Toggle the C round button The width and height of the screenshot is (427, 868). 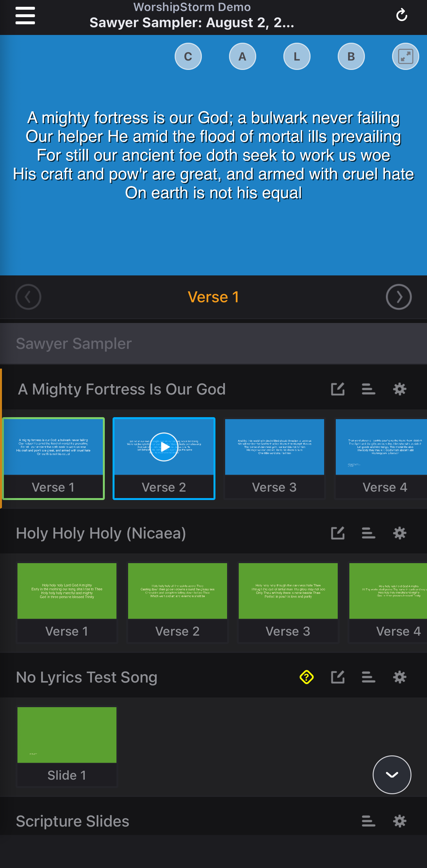(188, 56)
